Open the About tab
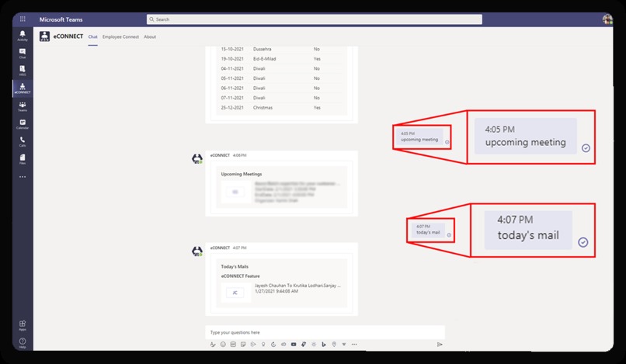 coord(150,36)
